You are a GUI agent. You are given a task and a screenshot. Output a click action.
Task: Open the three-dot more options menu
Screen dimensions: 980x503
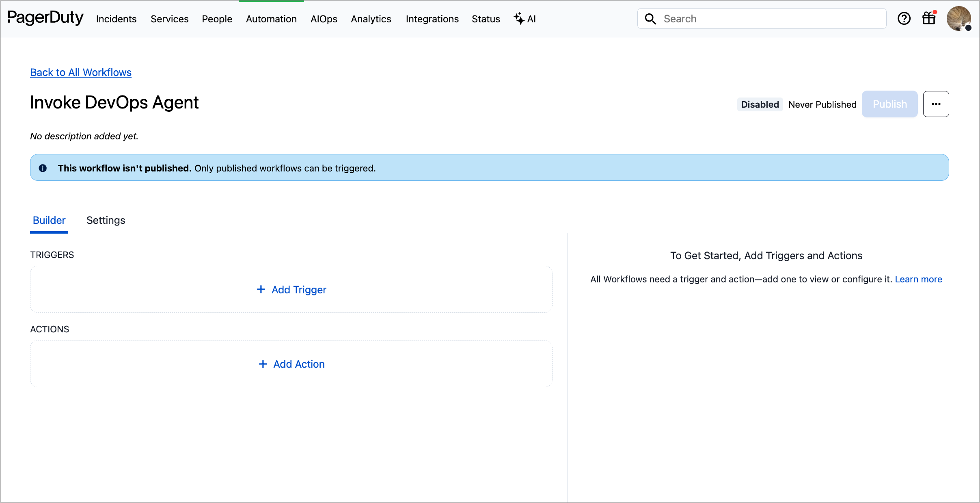936,104
